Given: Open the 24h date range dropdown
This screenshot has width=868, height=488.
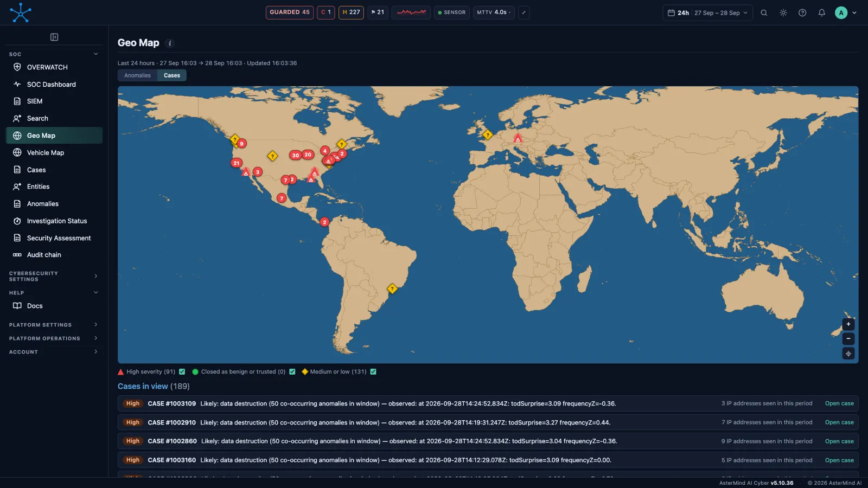Looking at the screenshot, I should pos(707,12).
